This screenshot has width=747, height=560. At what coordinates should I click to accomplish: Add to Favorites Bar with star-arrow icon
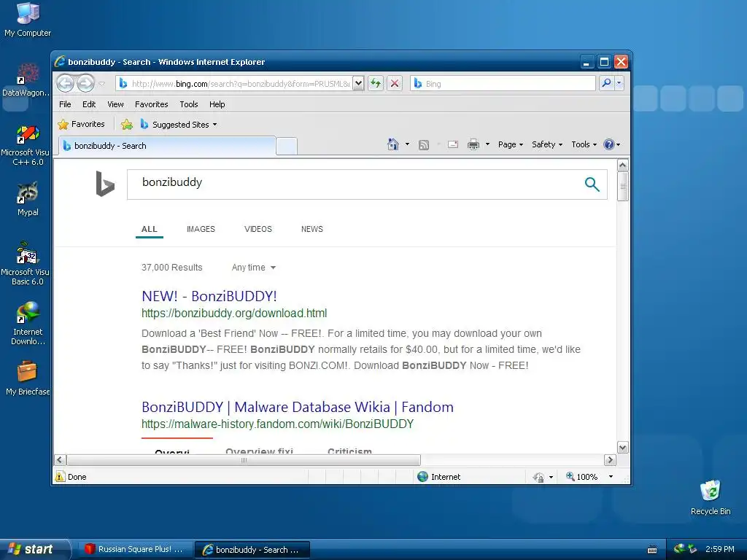point(127,124)
